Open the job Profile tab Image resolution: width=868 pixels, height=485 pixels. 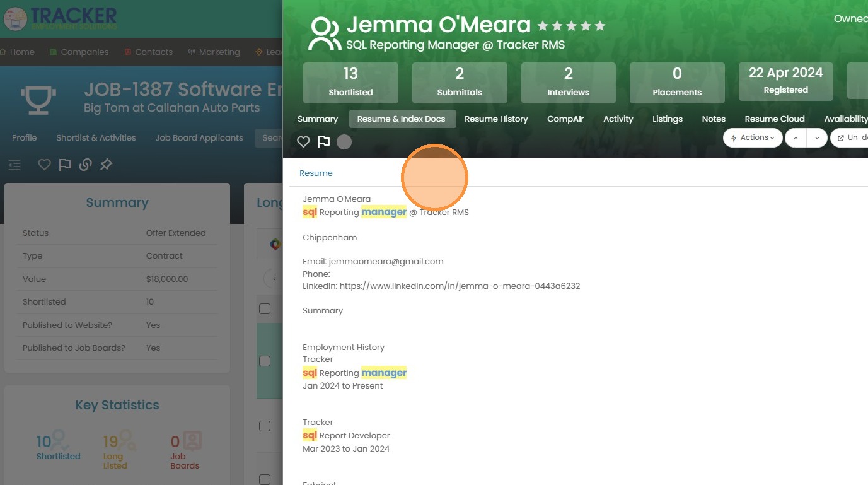click(25, 137)
